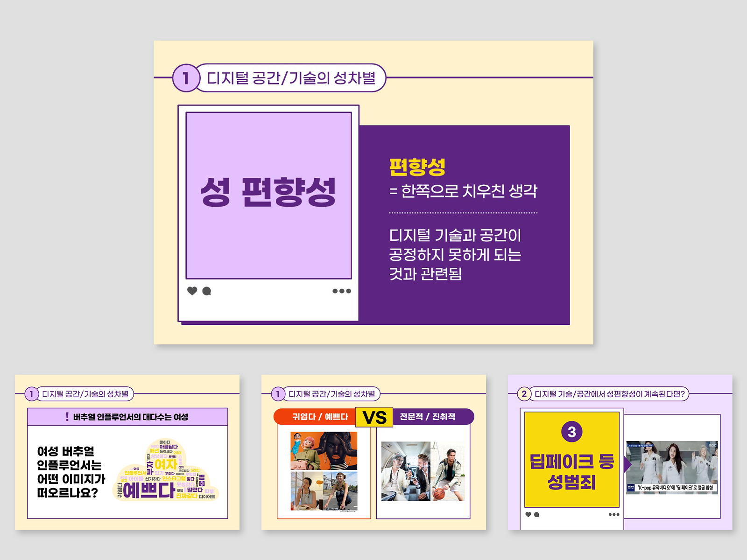Click the number 1 badge on the word-cloud slide

coord(31,394)
